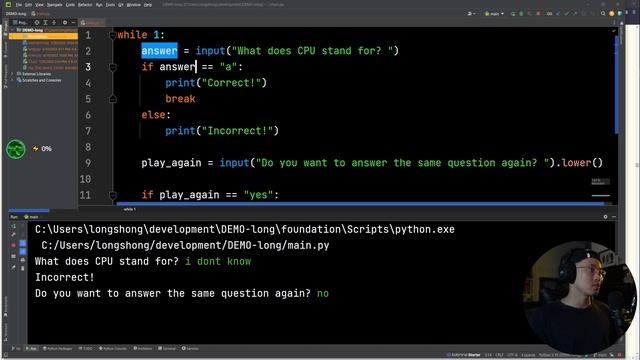Collapse all items in Project panel
640x360 pixels.
(x=54, y=22)
